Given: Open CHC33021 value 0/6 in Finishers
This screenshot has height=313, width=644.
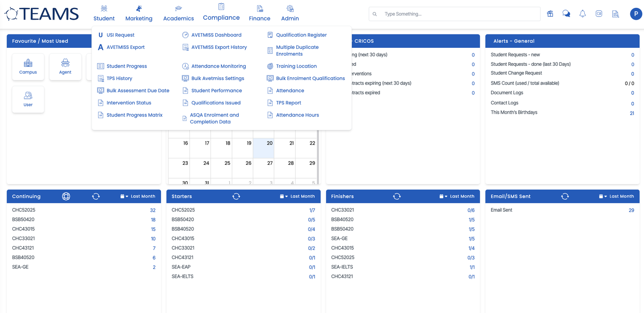Looking at the screenshot, I should [x=471, y=210].
